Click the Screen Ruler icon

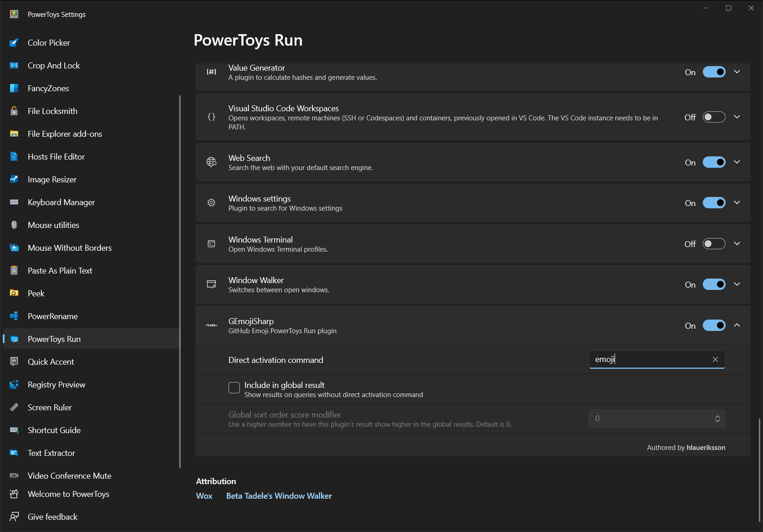click(x=14, y=408)
